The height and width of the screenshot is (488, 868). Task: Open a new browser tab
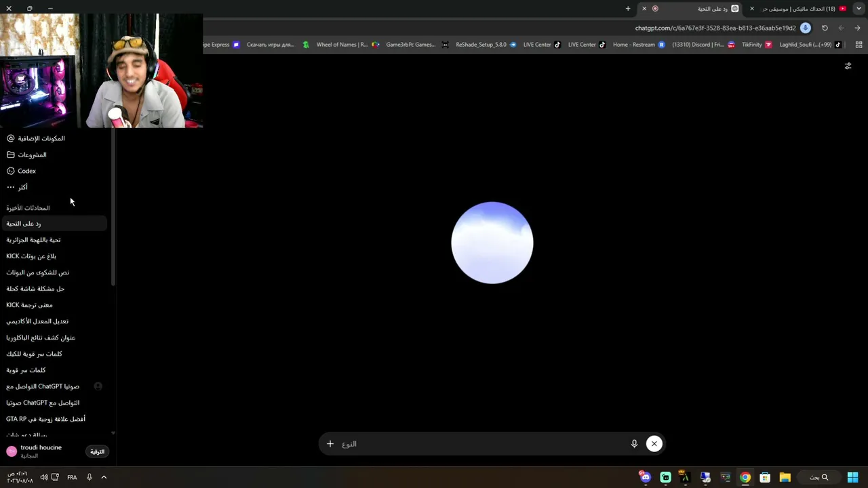(x=628, y=9)
